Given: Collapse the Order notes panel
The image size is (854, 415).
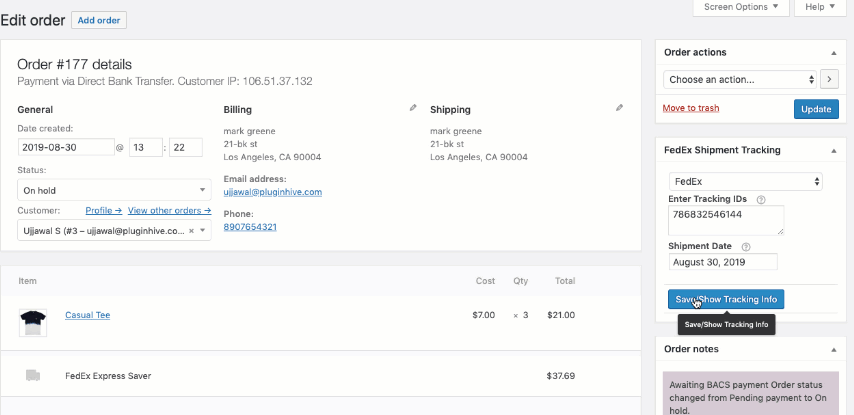Looking at the screenshot, I should point(833,350).
